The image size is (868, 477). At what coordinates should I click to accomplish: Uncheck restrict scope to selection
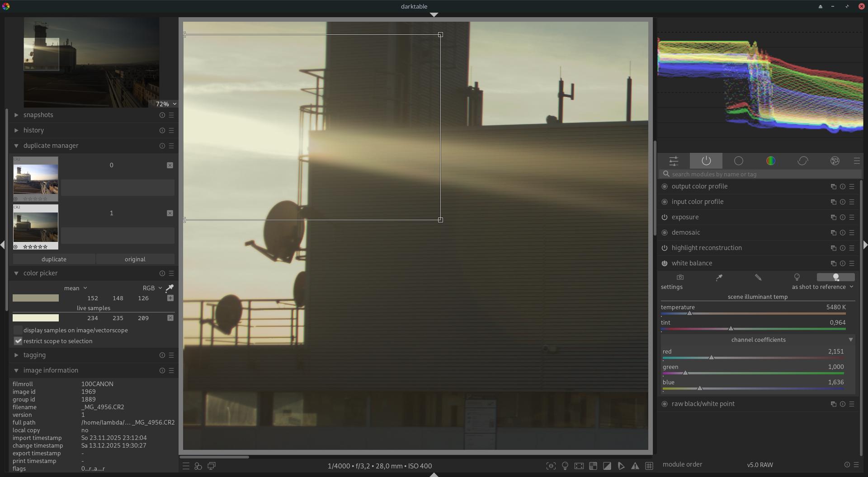18,341
